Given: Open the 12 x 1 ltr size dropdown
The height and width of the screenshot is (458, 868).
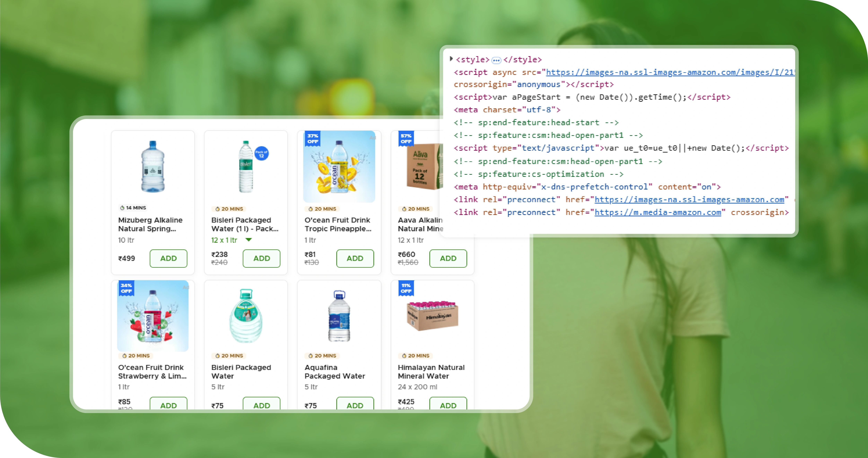Looking at the screenshot, I should (x=249, y=240).
